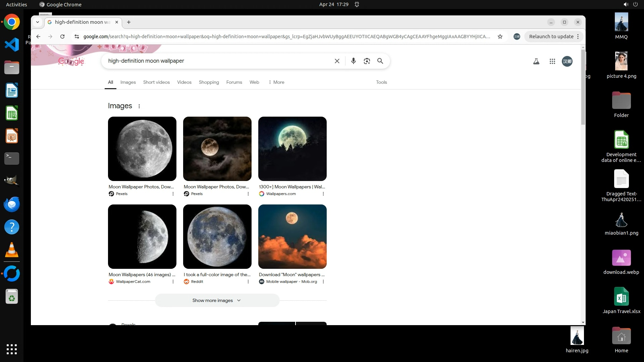Switch to the Images tab

tap(128, 82)
